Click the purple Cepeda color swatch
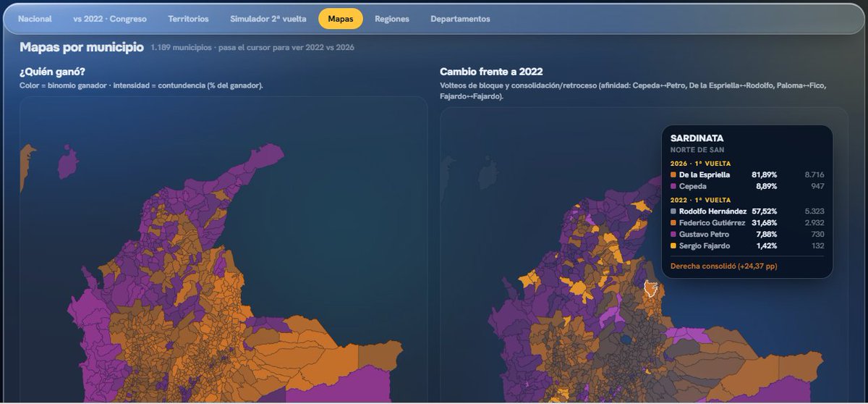 coord(673,187)
